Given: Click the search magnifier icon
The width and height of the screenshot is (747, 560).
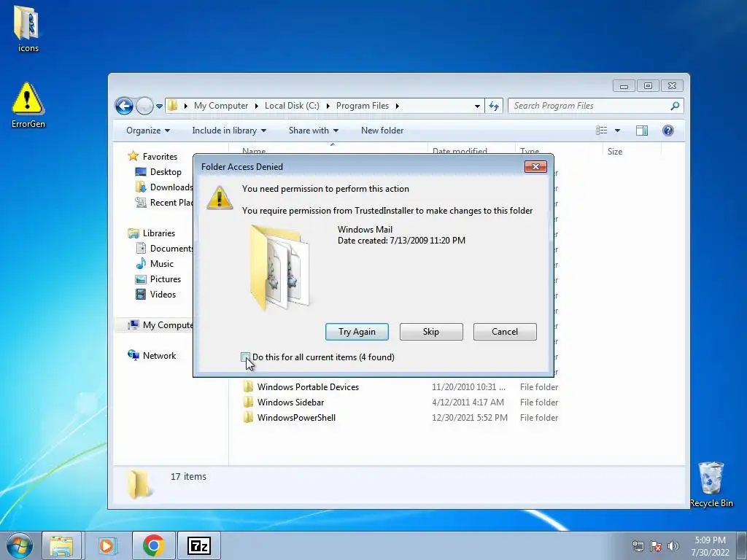Looking at the screenshot, I should tap(675, 106).
